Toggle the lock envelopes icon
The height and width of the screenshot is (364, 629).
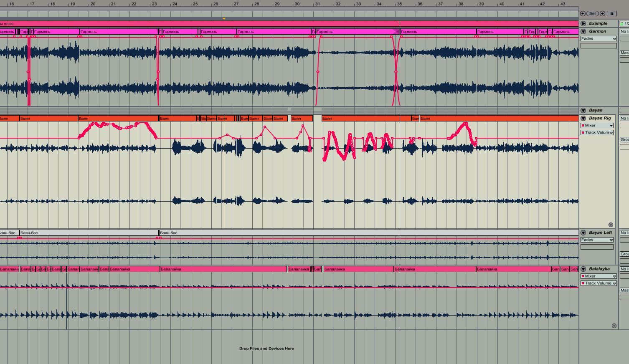611,14
